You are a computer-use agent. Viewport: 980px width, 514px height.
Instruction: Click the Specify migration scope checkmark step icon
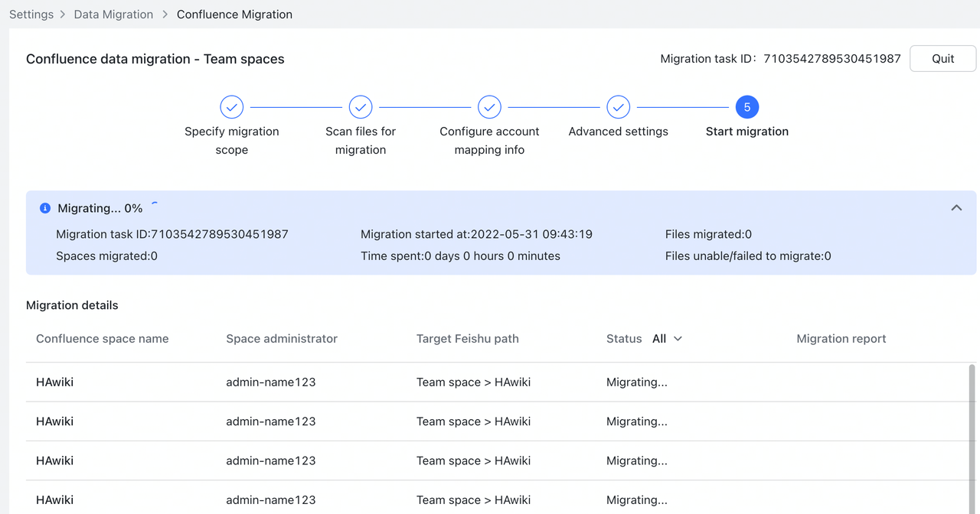(x=231, y=107)
